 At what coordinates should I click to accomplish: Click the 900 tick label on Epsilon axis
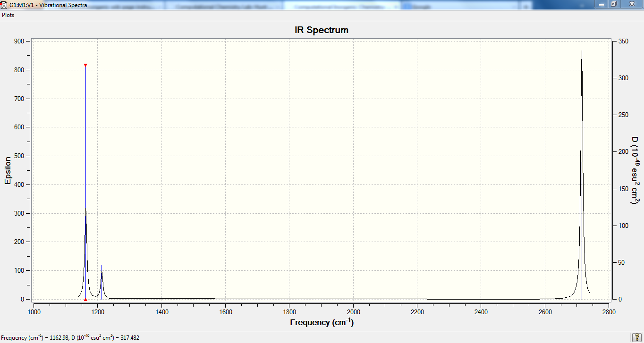[19, 41]
